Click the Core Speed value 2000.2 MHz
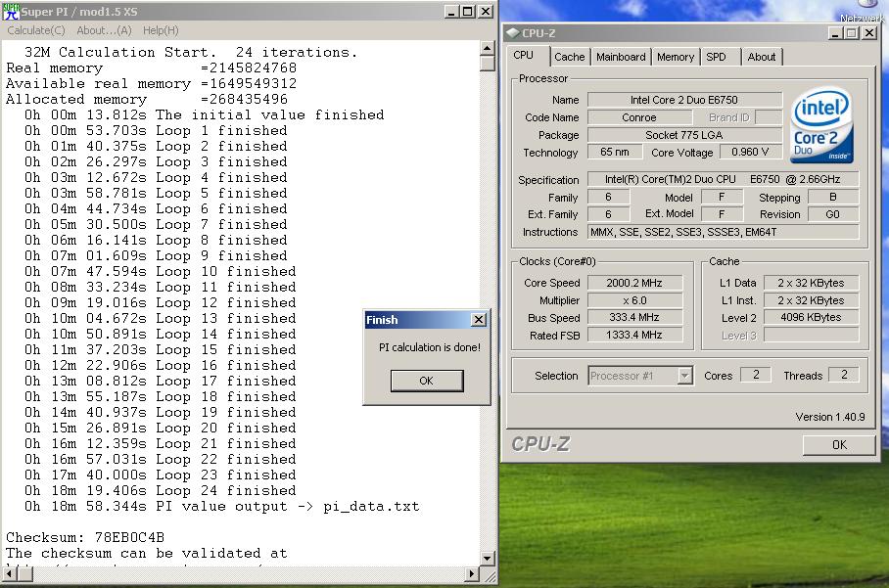 click(634, 283)
